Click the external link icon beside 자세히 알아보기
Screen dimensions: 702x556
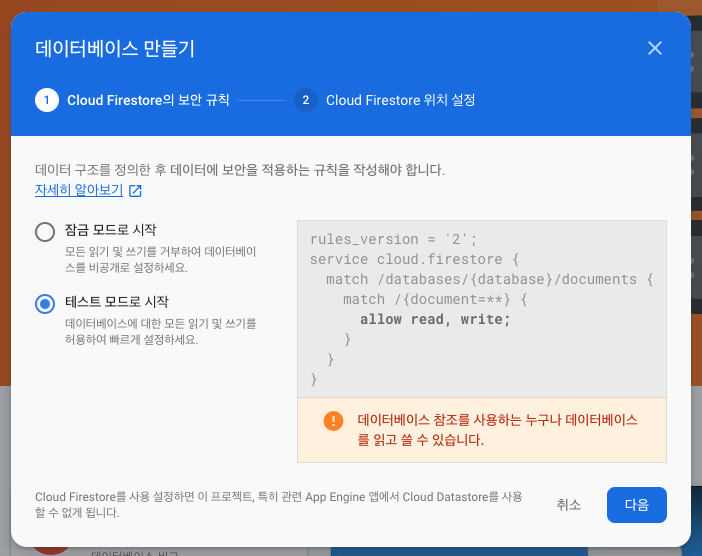(x=135, y=191)
